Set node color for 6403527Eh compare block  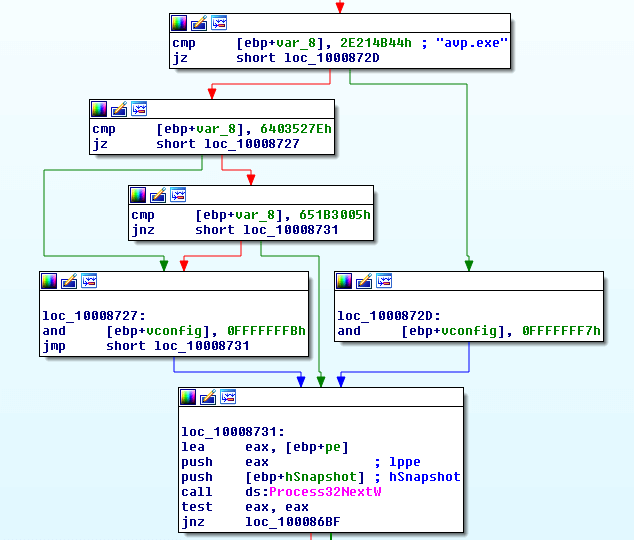click(x=99, y=109)
